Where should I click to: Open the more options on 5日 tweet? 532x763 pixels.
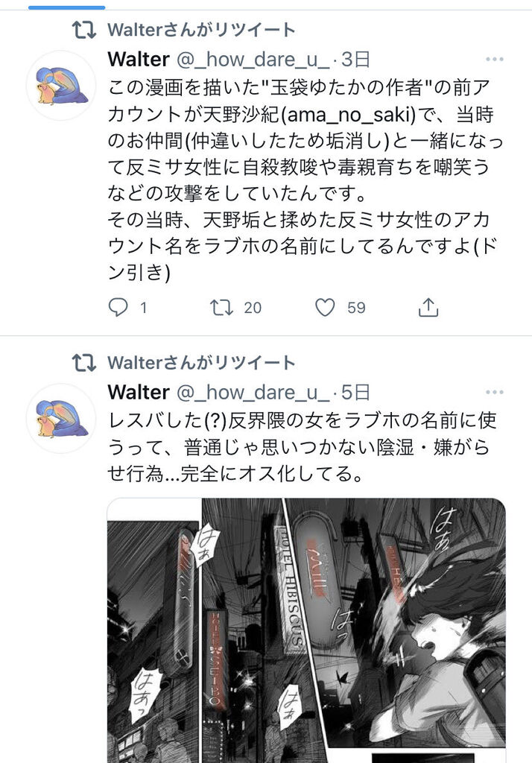pos(495,392)
